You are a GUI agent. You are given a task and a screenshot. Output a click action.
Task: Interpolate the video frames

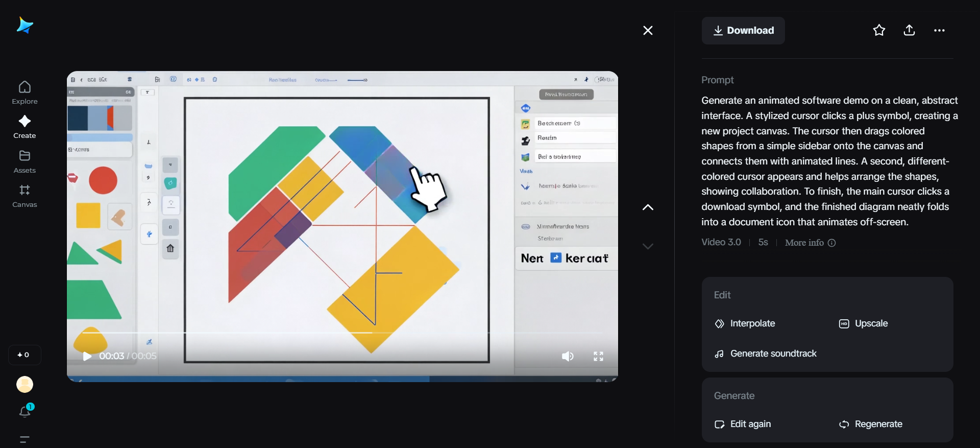coord(745,323)
